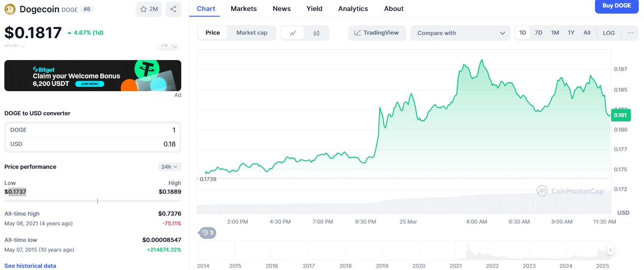The image size is (644, 270).
Task: Toggle the LOG scale option
Action: (x=609, y=33)
